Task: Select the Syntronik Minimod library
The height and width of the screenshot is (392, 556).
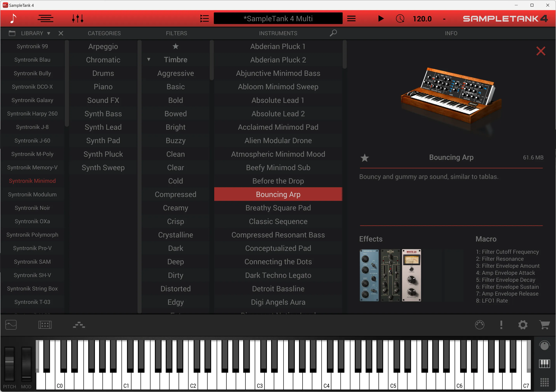Action: tap(32, 181)
